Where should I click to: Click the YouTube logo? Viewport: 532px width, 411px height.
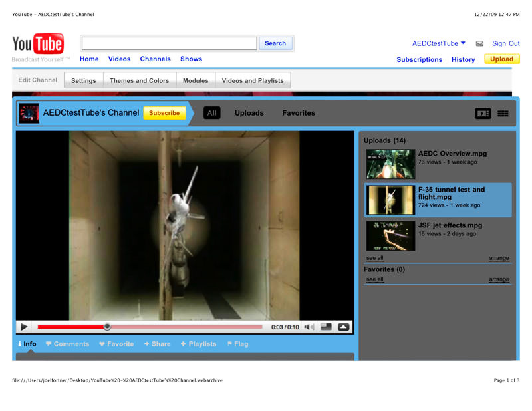38,45
